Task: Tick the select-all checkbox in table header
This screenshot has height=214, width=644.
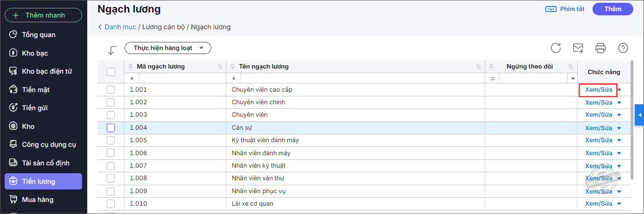Action: (x=111, y=72)
